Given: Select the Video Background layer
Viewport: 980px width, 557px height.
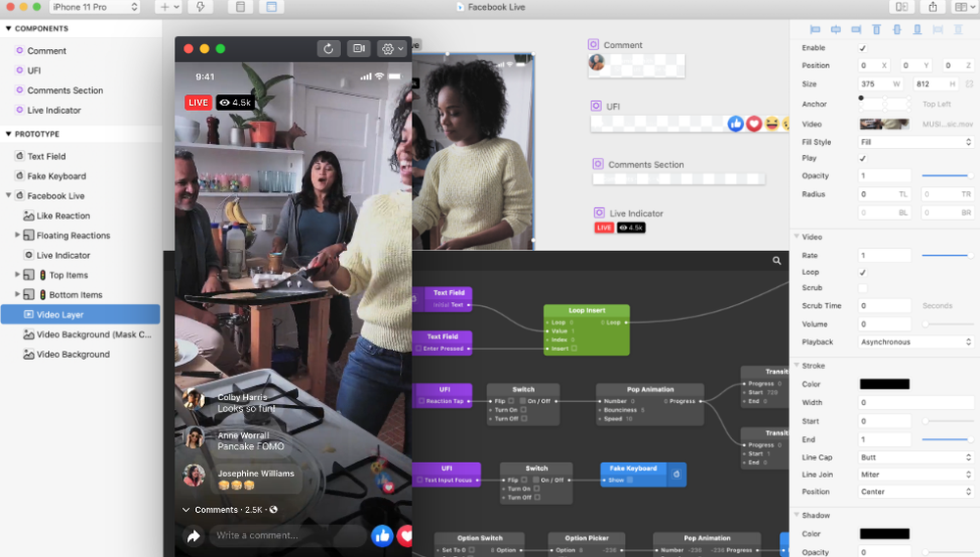Looking at the screenshot, I should tap(73, 354).
